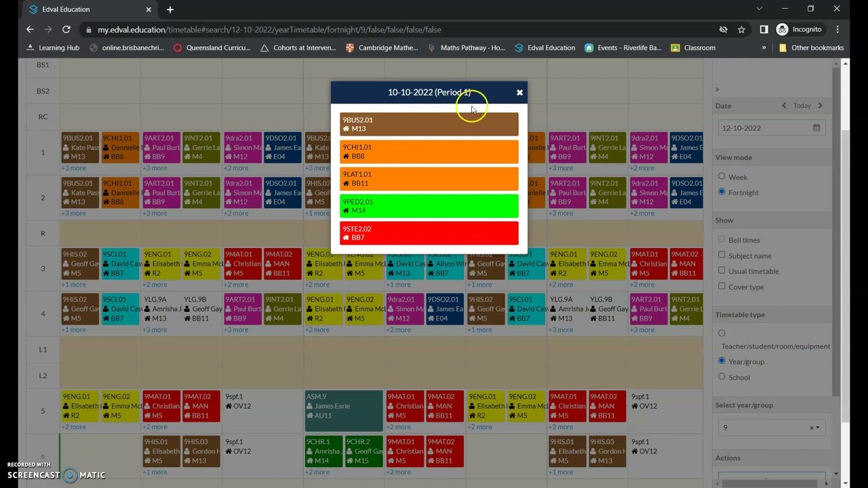Open 9CHR.2 class in period 6

coord(364,451)
